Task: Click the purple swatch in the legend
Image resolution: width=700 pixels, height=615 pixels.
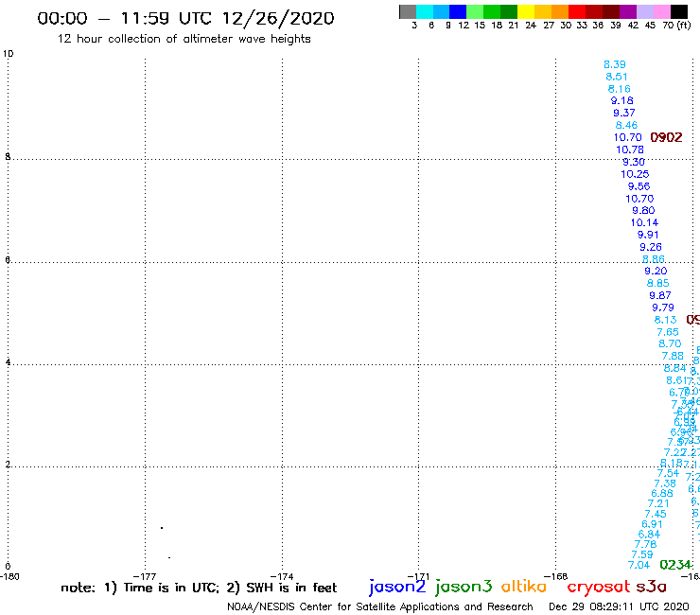Action: pos(627,11)
